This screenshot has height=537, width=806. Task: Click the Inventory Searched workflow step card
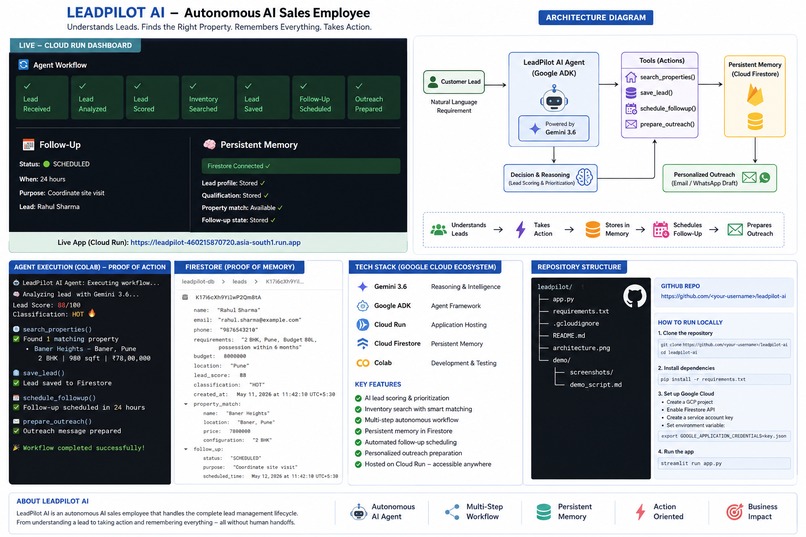[x=208, y=98]
